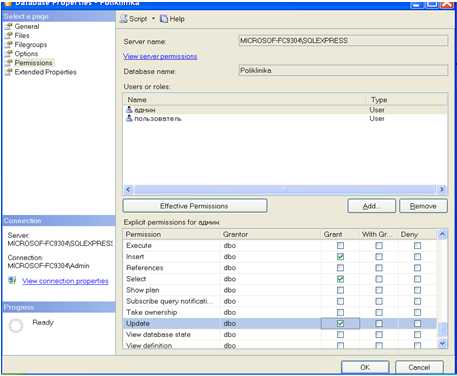Toggle Deny checkbox for Update
The width and height of the screenshot is (457, 376).
(x=417, y=324)
